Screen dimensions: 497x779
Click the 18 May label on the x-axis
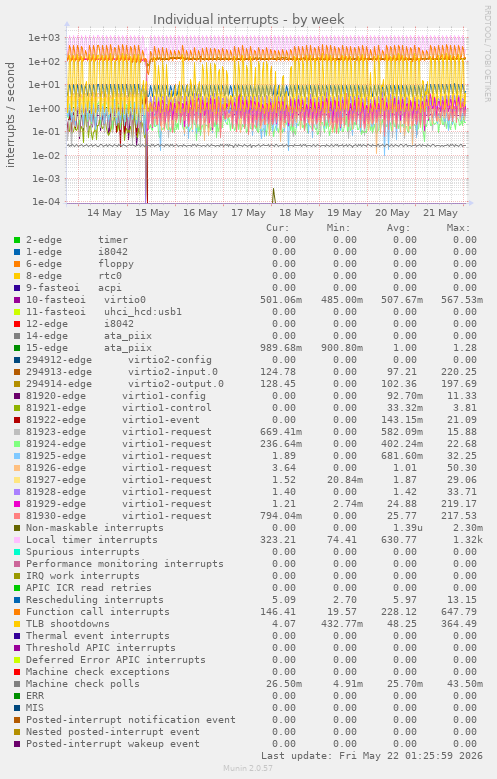[x=296, y=213]
